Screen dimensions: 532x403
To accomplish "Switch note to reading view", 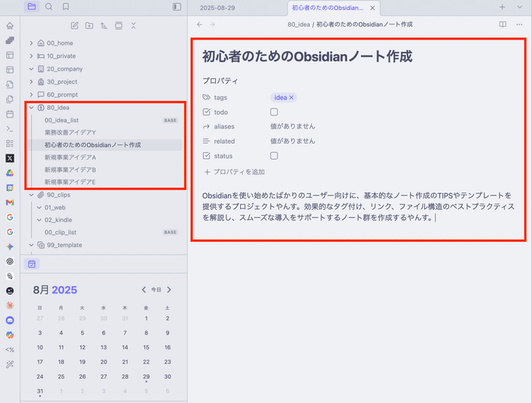I will [x=503, y=24].
